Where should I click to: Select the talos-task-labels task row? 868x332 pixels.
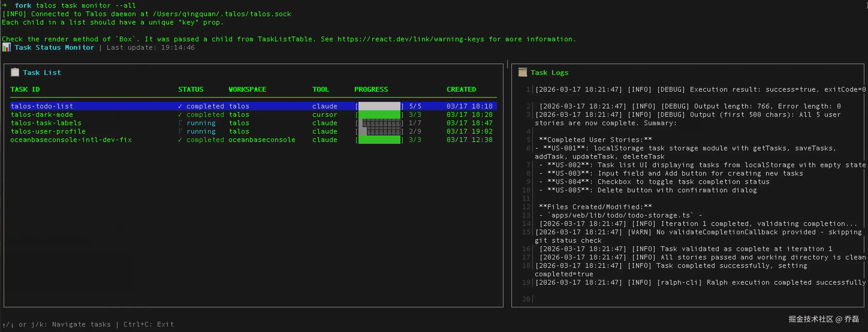click(x=46, y=123)
